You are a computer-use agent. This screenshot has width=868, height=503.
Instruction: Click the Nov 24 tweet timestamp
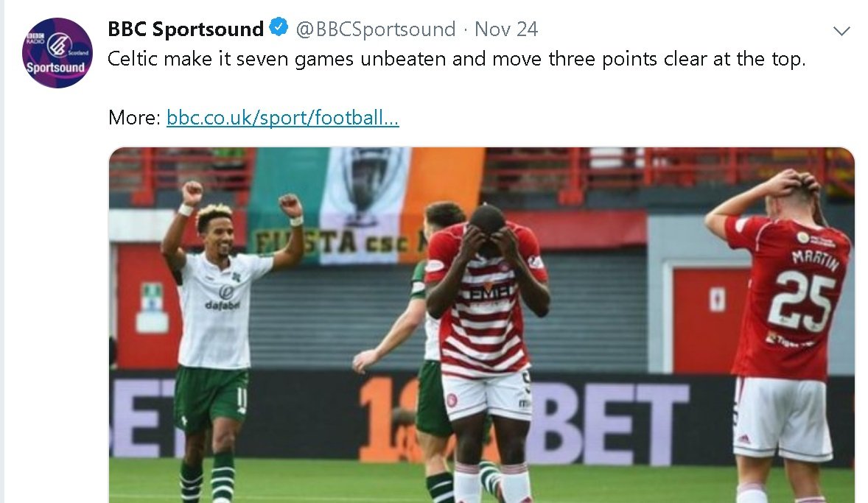[x=506, y=29]
